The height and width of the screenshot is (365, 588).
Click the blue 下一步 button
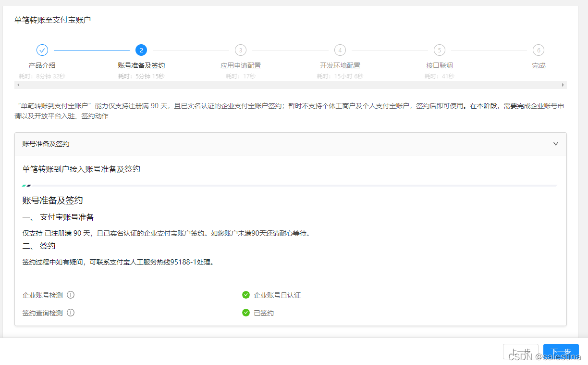coord(561,352)
